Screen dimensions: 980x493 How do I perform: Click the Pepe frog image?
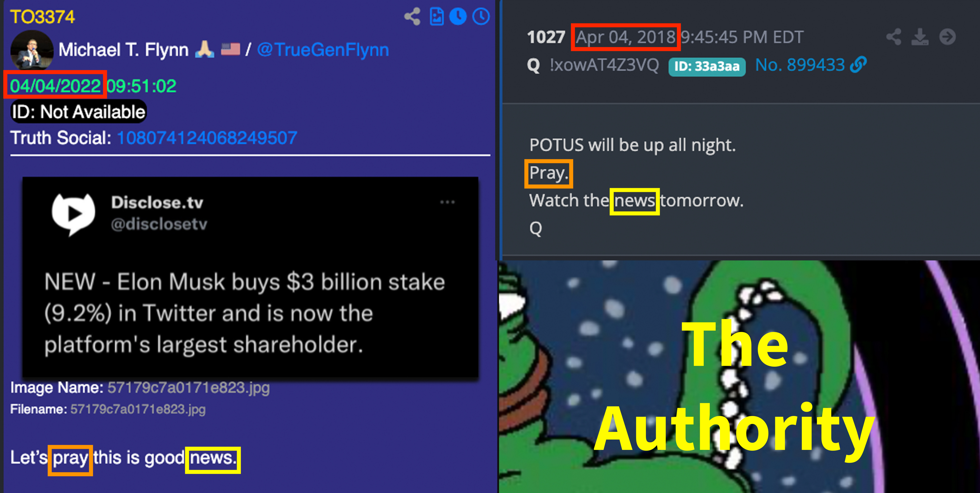pos(739,377)
